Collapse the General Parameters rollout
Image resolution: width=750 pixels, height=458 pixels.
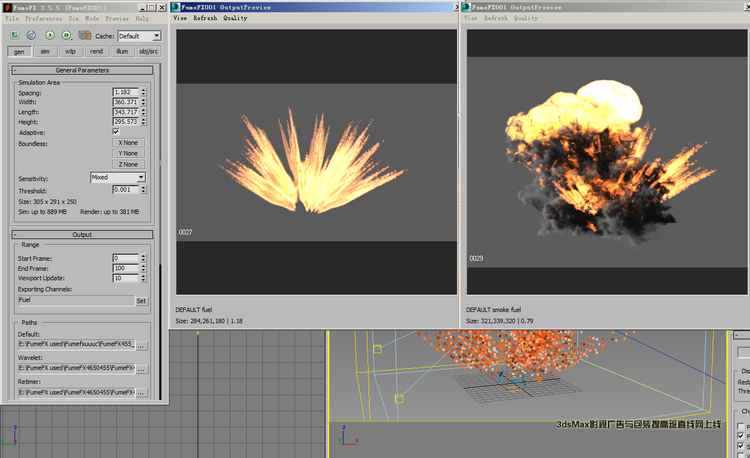click(x=82, y=70)
